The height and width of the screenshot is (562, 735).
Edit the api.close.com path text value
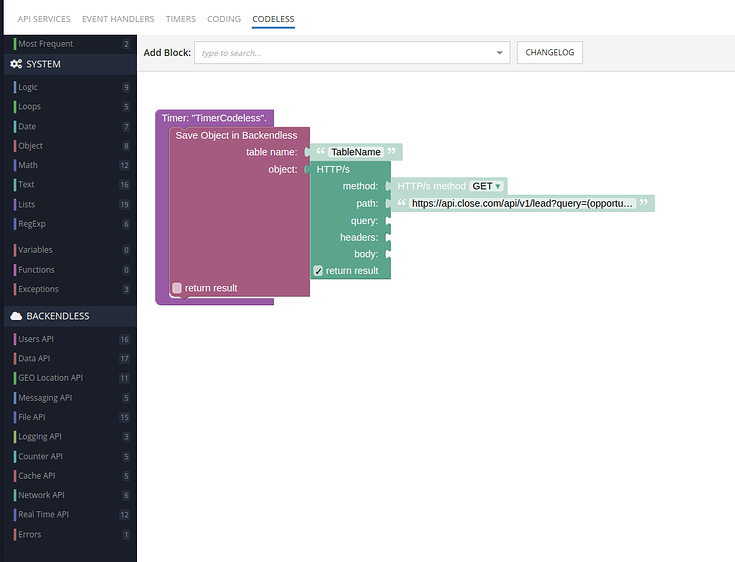click(x=522, y=203)
